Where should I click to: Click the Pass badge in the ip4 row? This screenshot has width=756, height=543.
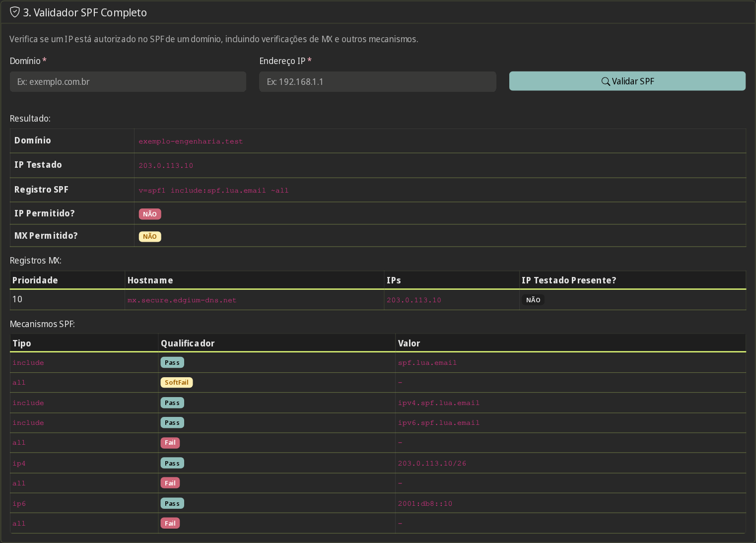click(172, 463)
